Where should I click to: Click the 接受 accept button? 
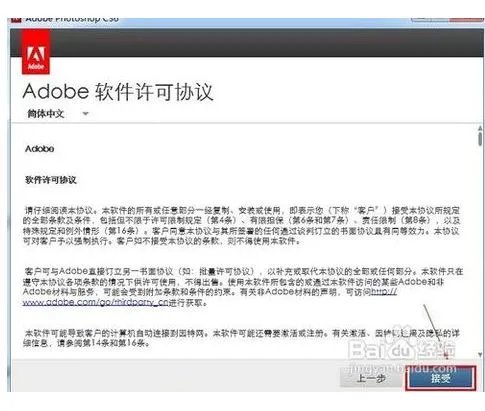pos(440,378)
